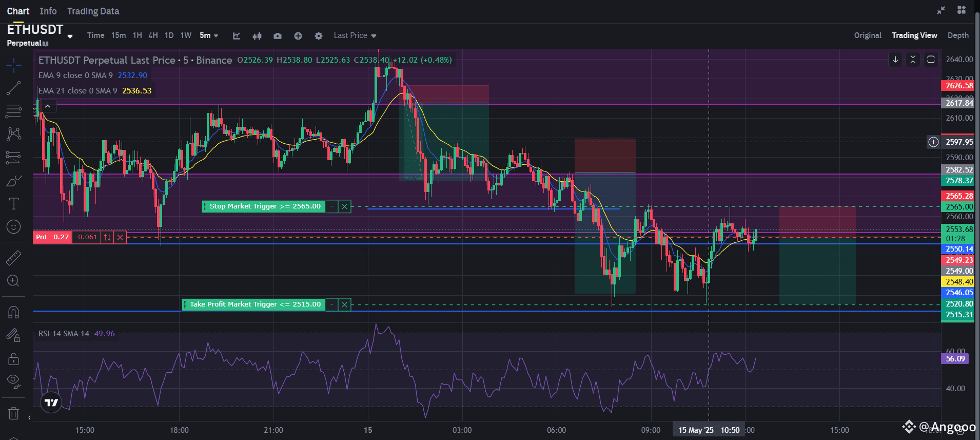This screenshot has width=980, height=440.
Task: Open the indicators icon in top toolbar
Action: (x=237, y=35)
